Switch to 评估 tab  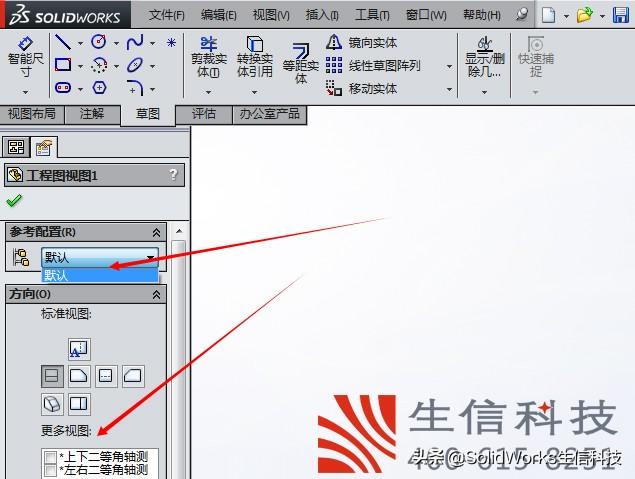coord(204,114)
